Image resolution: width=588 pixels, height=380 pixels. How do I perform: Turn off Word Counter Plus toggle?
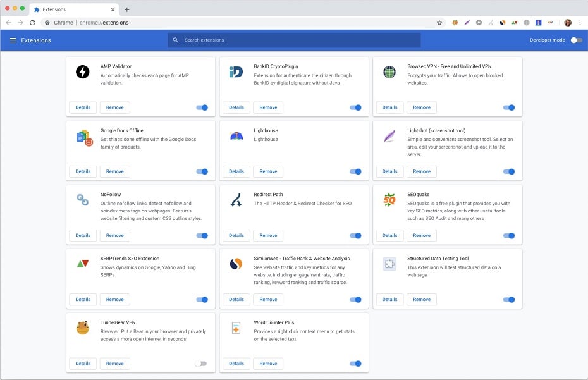point(355,364)
